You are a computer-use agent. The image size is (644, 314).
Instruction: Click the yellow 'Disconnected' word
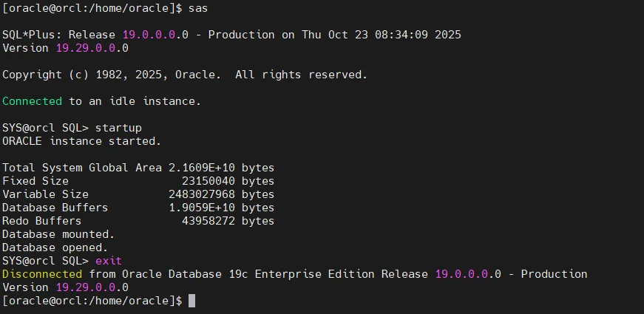pos(42,274)
